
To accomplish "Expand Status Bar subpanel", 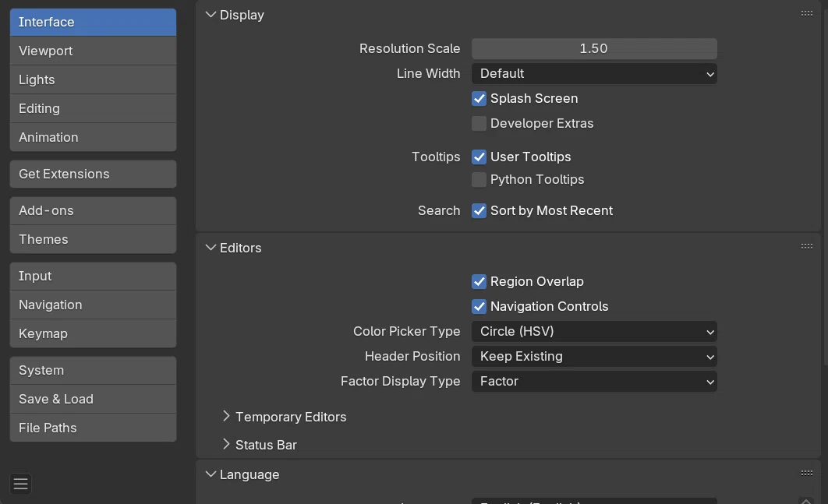I will 226,444.
